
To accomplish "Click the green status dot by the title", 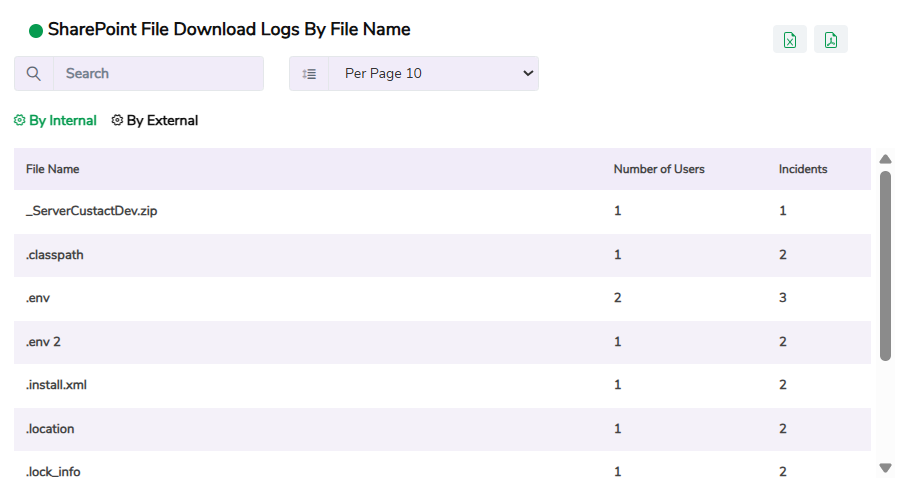I will (x=36, y=31).
